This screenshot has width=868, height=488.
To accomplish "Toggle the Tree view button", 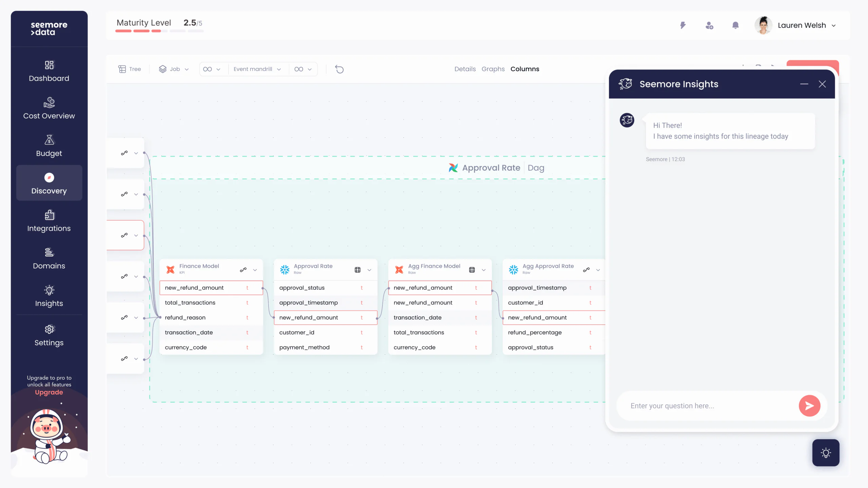I will (130, 69).
